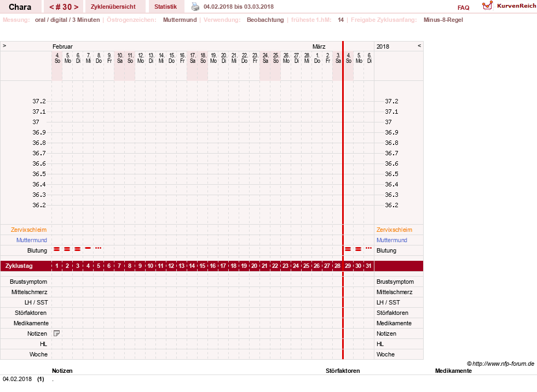This screenshot has height=392, width=537.
Task: Click the bleeding mark on cycle day 29
Action: 348,249
